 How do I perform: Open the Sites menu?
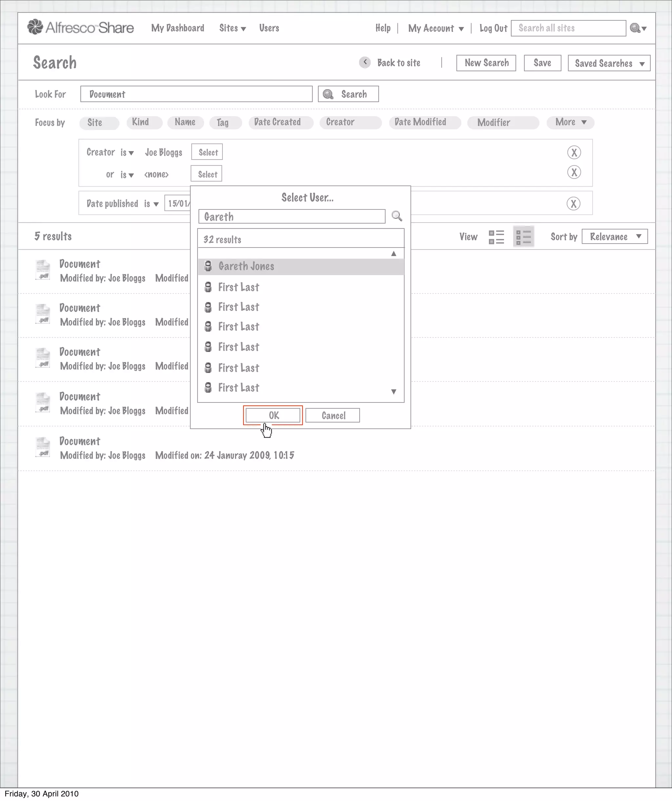click(232, 28)
